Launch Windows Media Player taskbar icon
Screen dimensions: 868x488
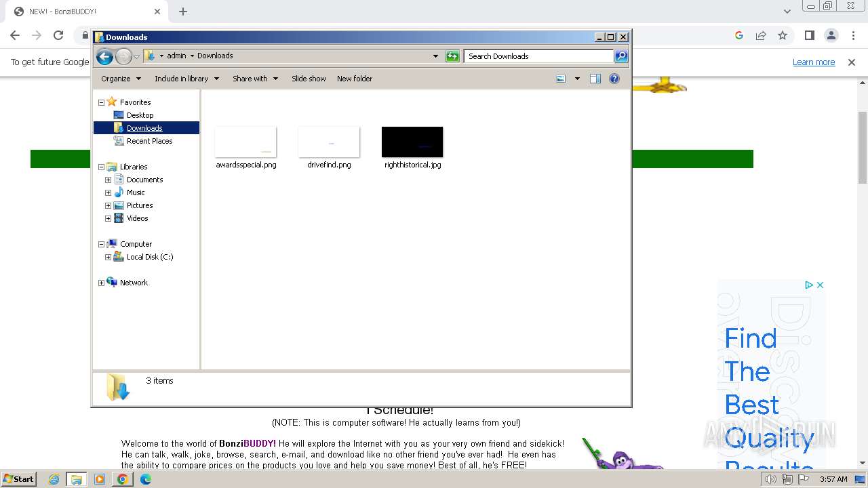tap(100, 479)
